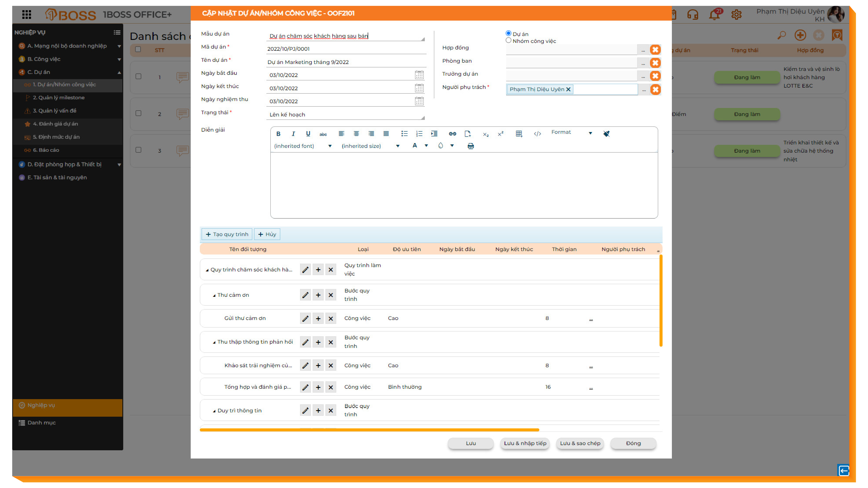Delete the Thư cảm ơn step
The height and width of the screenshot is (488, 868).
331,295
